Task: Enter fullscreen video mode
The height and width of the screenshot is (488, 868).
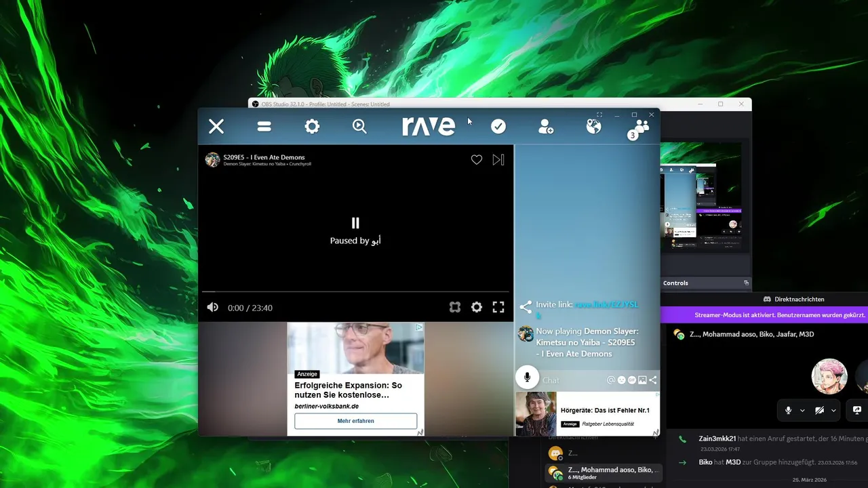Action: [x=498, y=307]
